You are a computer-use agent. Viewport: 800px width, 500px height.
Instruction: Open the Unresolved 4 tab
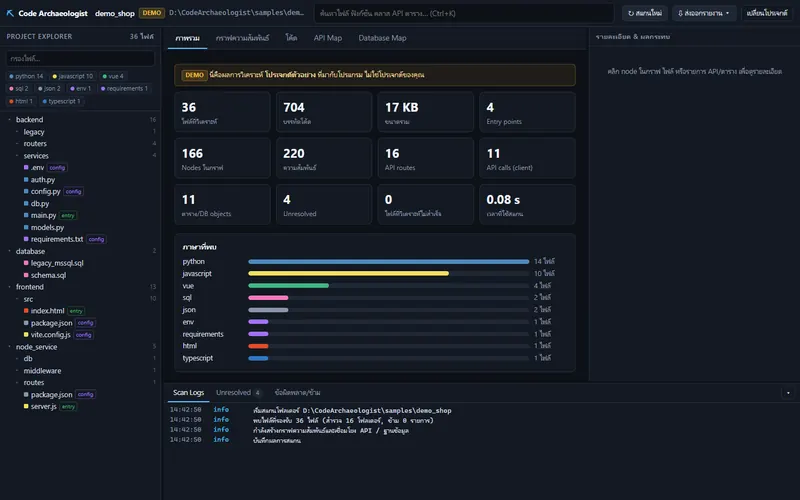pyautogui.click(x=238, y=392)
